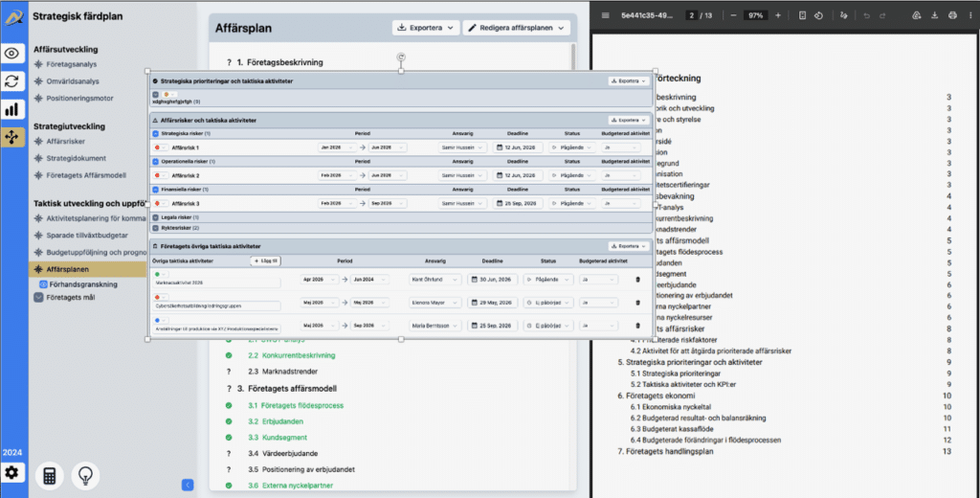Image resolution: width=980 pixels, height=498 pixels.
Task: Click the PDF page number field
Action: (690, 15)
